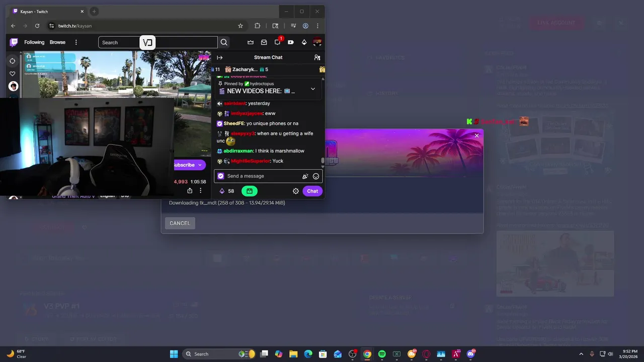
Task: Click the chat scrollbar thumb
Action: [323, 161]
